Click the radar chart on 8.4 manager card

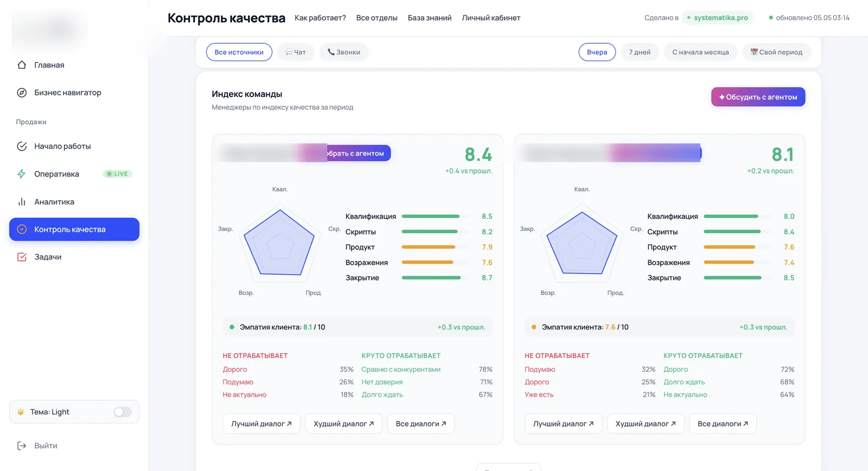click(x=280, y=242)
